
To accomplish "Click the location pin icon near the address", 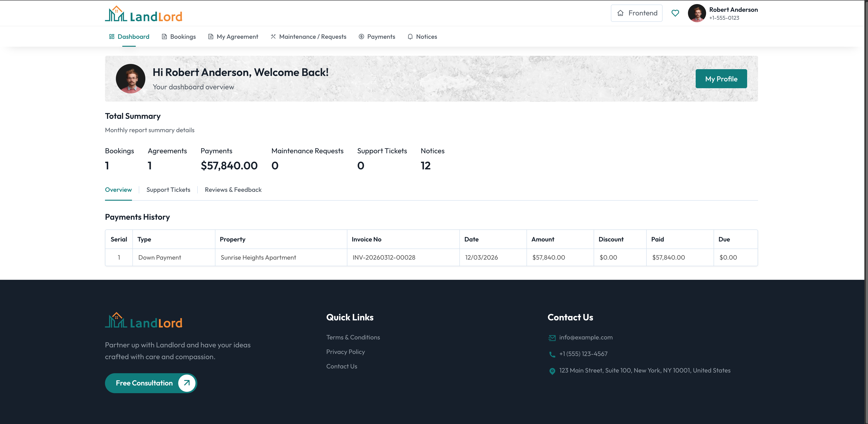I will click(x=552, y=371).
